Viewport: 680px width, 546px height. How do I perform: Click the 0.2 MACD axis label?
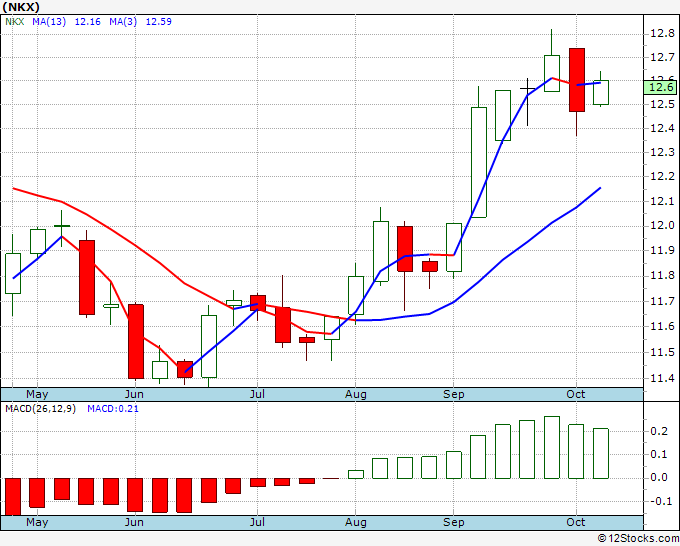(659, 431)
